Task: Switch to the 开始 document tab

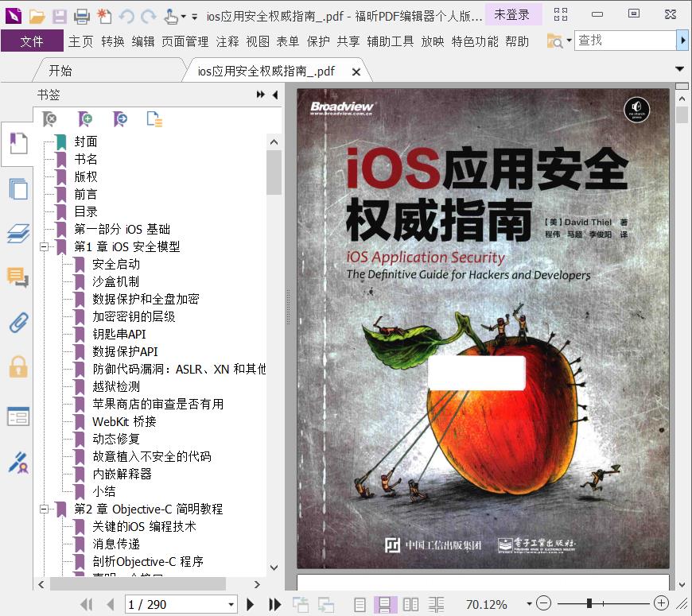Action: [x=60, y=71]
